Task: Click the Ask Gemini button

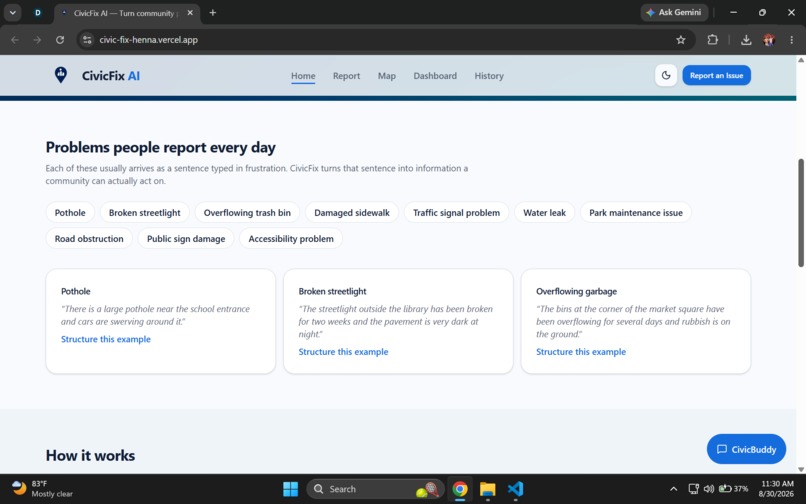Action: [x=674, y=12]
